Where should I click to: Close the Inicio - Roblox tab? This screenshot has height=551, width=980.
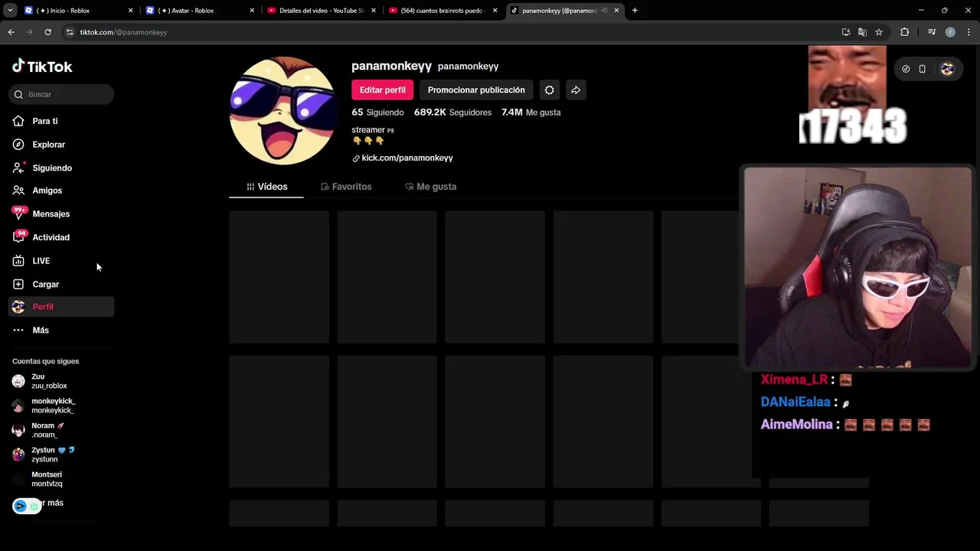tap(130, 11)
